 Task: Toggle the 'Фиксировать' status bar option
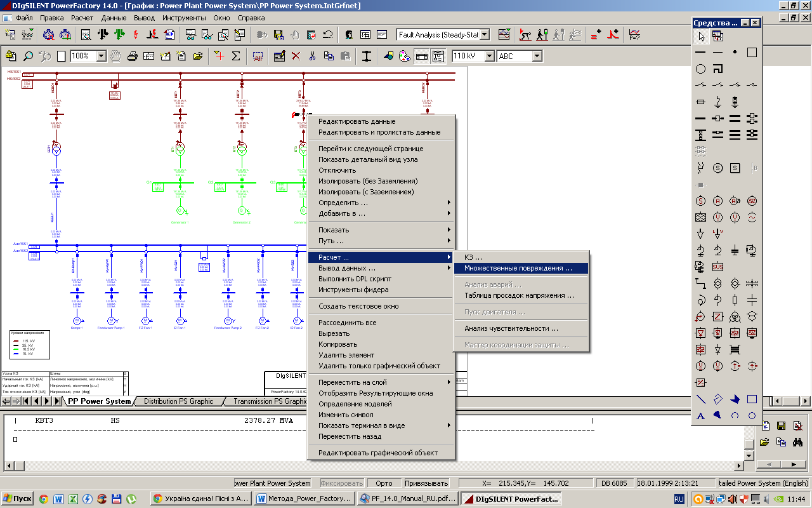pos(342,483)
